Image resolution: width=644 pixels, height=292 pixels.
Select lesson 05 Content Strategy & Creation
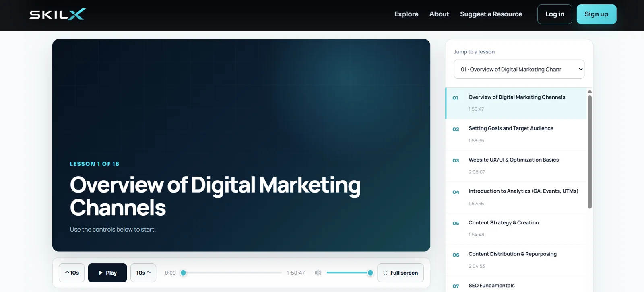516,228
